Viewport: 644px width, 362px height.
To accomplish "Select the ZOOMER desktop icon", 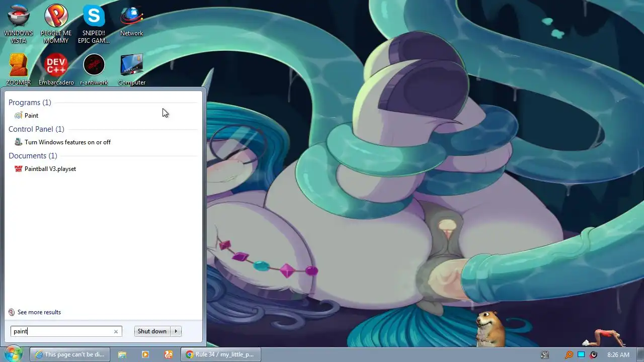I will 18,69.
